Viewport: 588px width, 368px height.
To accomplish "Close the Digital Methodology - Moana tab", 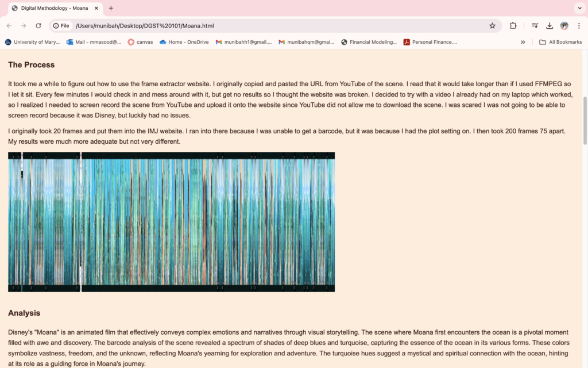I will [96, 8].
